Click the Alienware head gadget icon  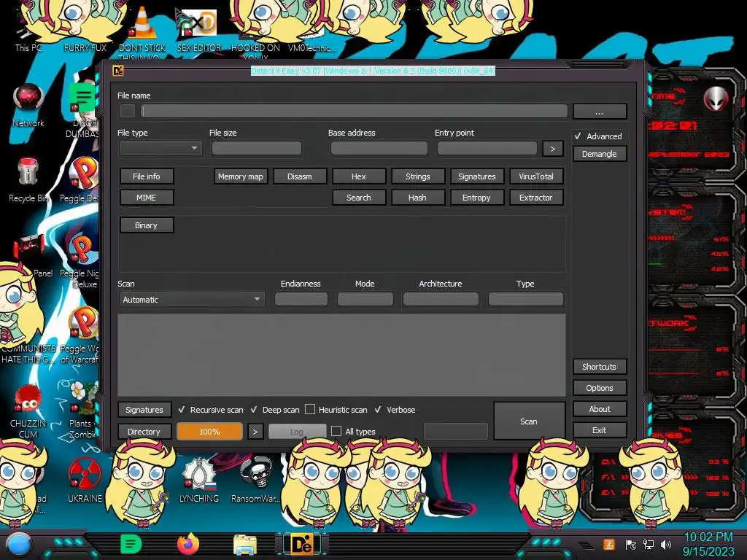tap(716, 99)
